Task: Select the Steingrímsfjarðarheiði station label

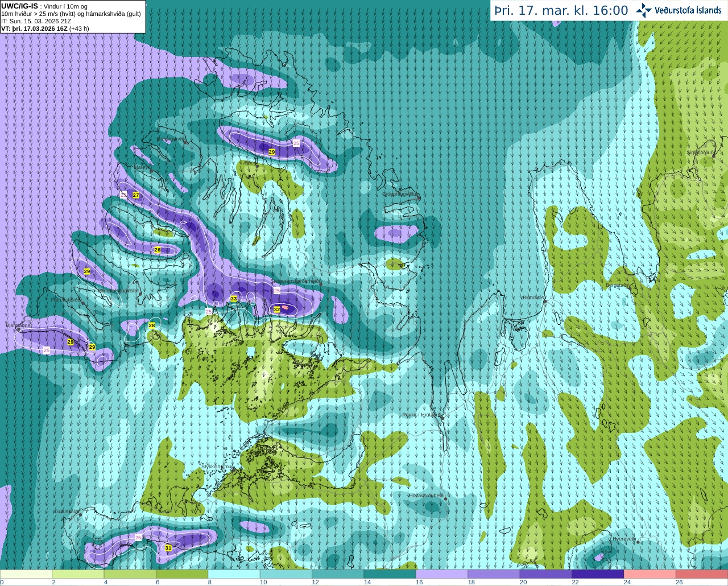Action: pos(295,281)
